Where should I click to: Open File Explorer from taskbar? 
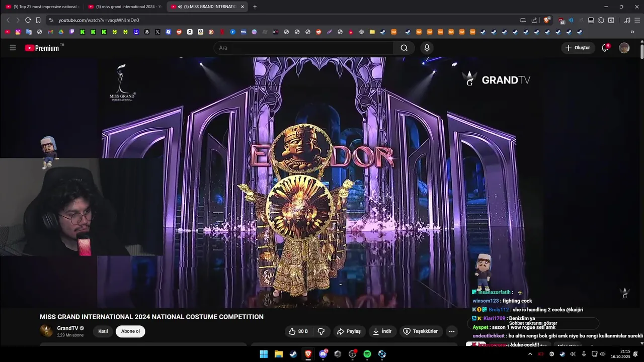coord(278,354)
